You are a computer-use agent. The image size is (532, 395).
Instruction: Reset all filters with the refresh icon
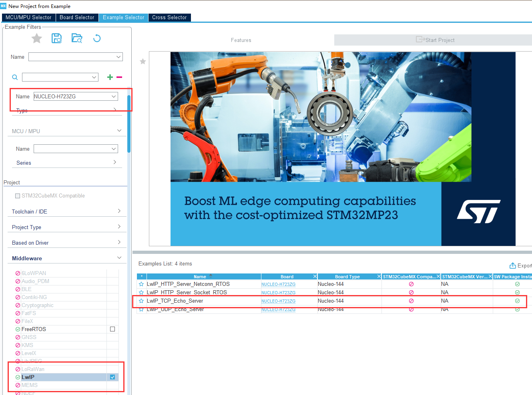(97, 38)
